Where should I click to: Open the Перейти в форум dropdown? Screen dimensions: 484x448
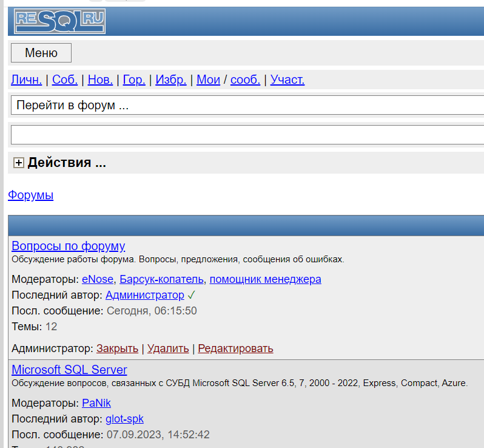(247, 105)
